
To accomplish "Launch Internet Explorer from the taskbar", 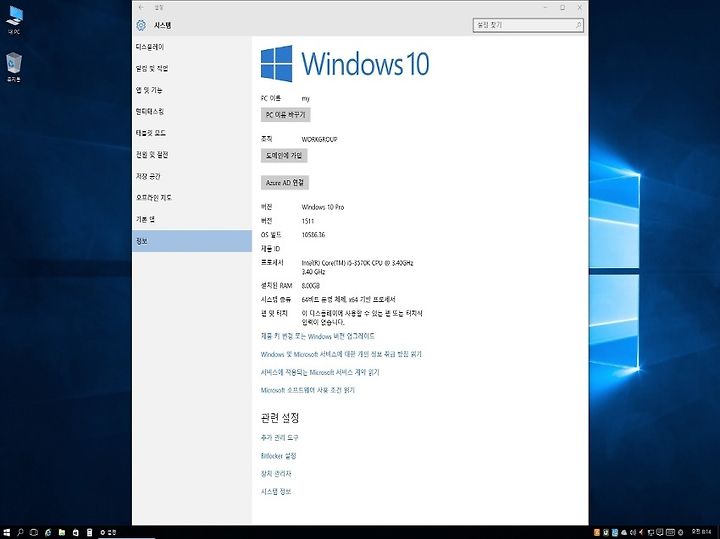I will tap(48, 533).
